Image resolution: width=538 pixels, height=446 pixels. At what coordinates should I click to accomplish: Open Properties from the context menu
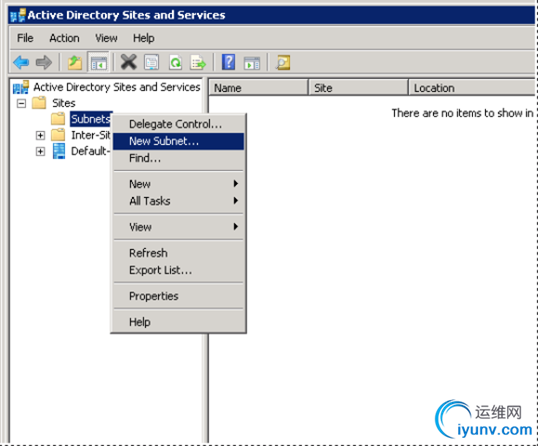click(x=178, y=296)
